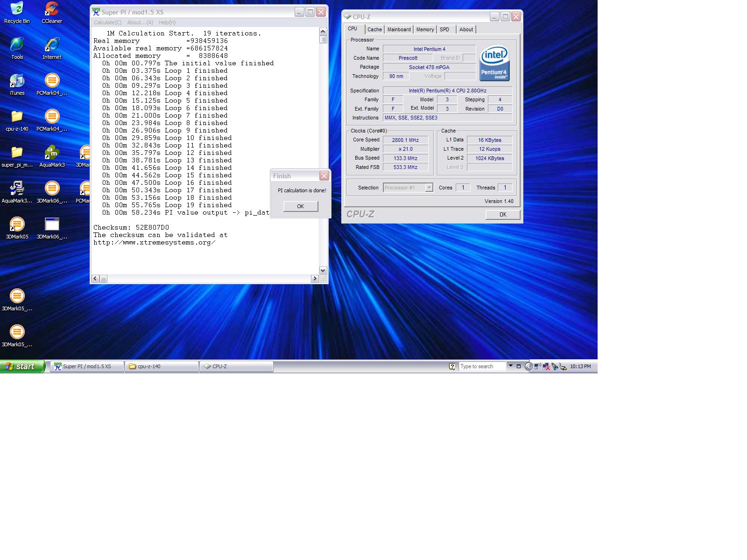Open the Internet Explorer shortcut labeled Internet
The width and height of the screenshot is (747, 560).
point(52,48)
